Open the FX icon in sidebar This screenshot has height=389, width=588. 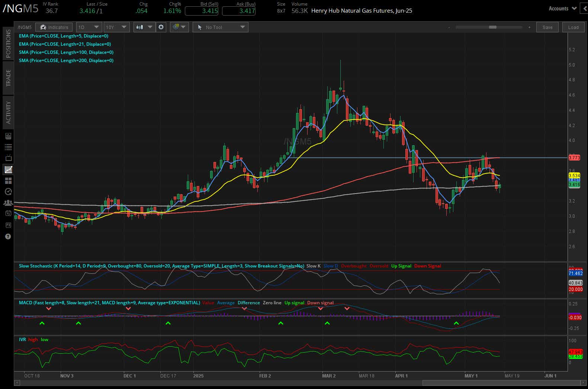(x=8, y=225)
